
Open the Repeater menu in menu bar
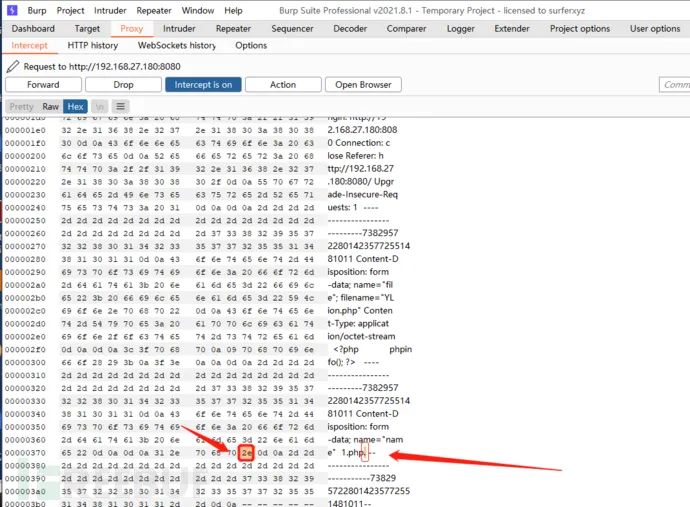(154, 10)
